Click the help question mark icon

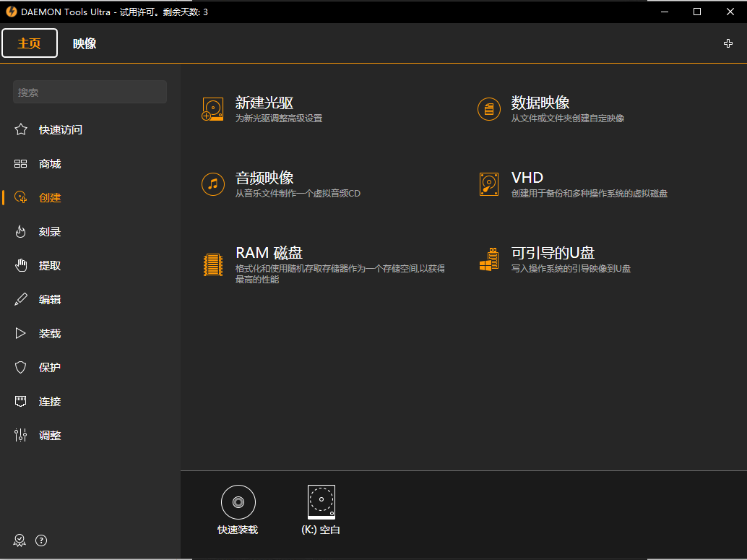point(41,540)
